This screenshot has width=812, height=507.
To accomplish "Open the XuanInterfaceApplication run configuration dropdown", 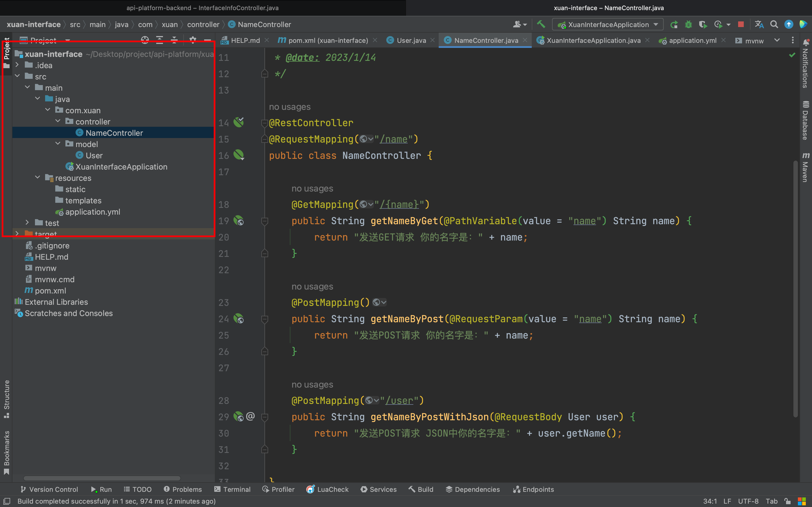I will [x=608, y=25].
